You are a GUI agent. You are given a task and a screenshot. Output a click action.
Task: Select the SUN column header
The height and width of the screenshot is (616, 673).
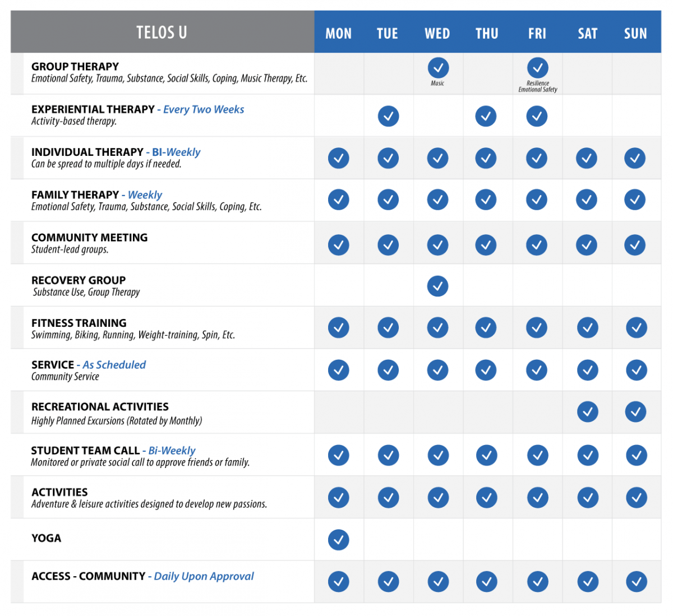[635, 34]
